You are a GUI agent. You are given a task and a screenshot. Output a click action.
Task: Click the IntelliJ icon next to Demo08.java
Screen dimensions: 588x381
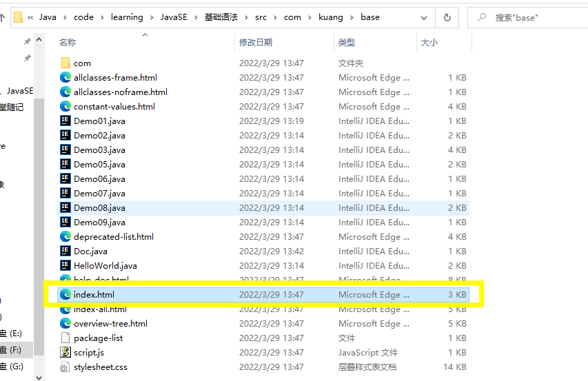click(65, 207)
